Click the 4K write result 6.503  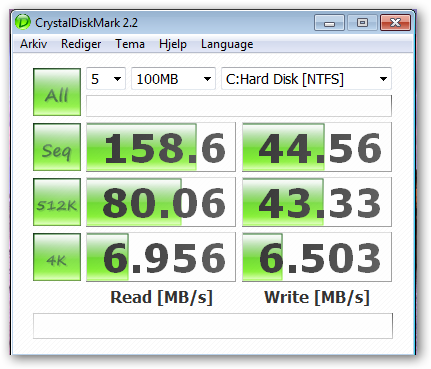[x=317, y=257]
